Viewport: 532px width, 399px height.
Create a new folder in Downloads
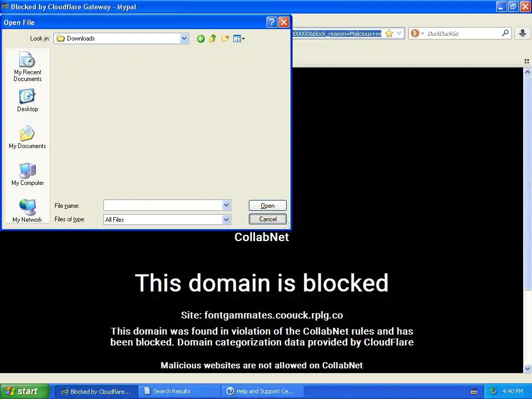tap(225, 38)
